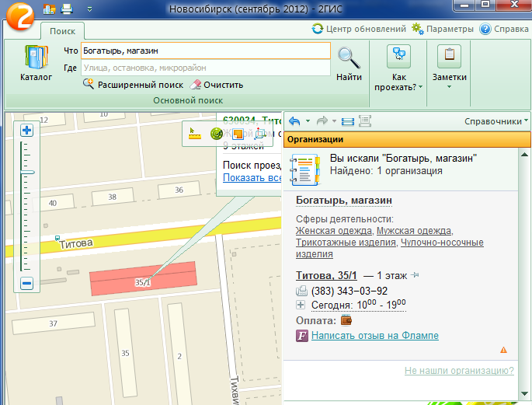Click the Организации panel header
Viewport: 532px width, 405px height.
pyautogui.click(x=407, y=139)
